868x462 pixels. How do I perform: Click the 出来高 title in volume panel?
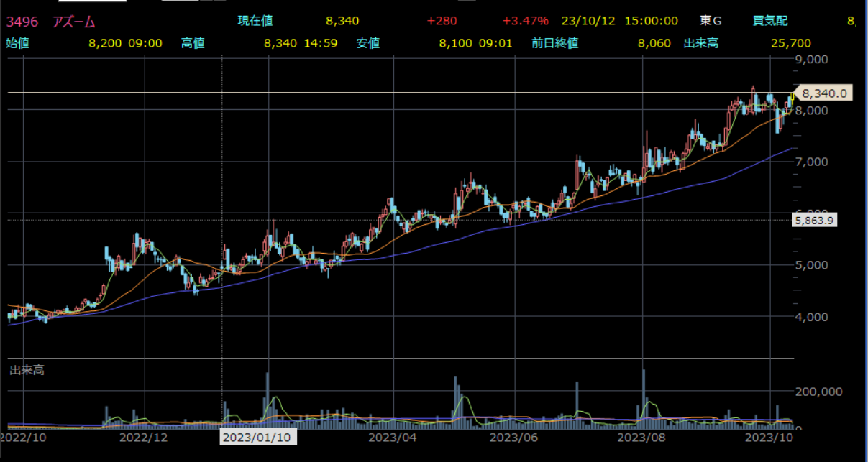pyautogui.click(x=27, y=371)
